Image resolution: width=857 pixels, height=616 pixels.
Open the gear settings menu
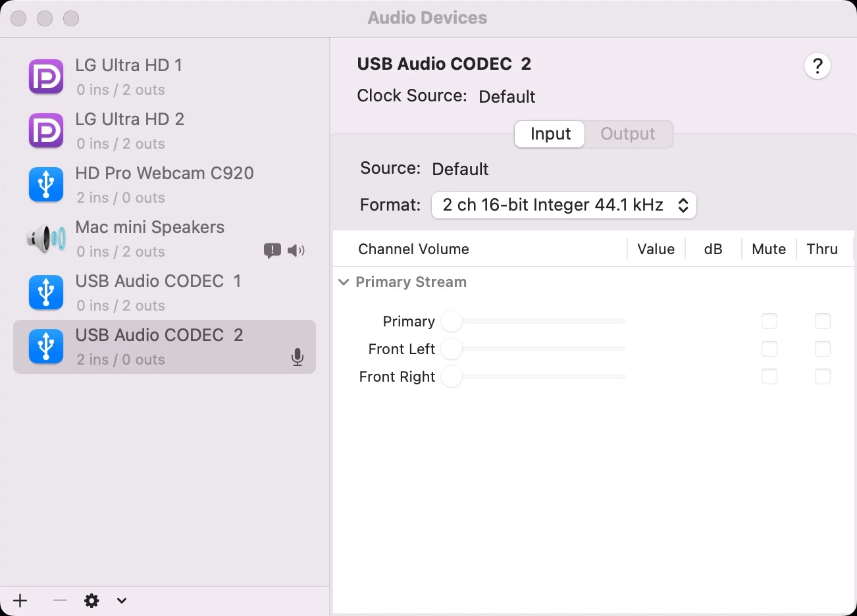click(91, 600)
